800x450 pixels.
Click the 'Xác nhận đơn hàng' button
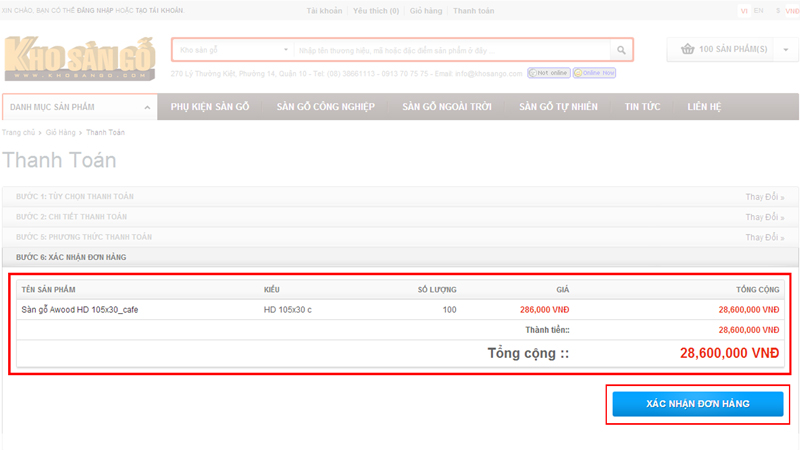pos(697,403)
